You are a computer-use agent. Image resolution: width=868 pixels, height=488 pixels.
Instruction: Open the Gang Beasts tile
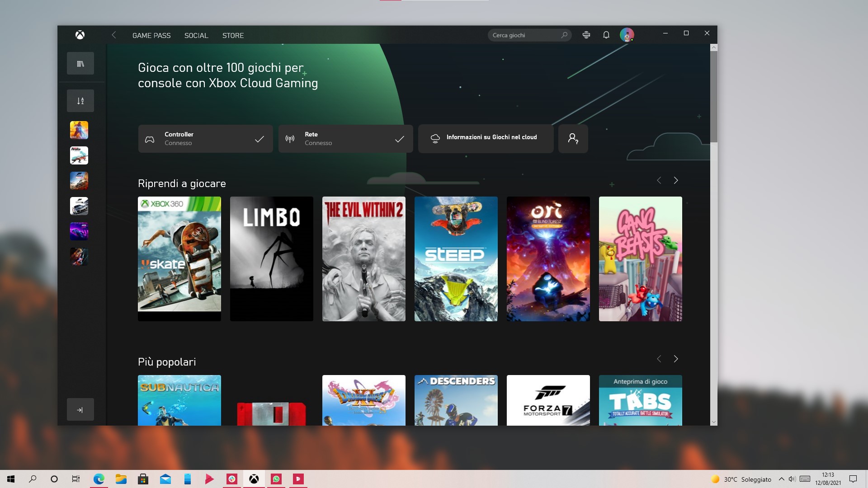coord(641,259)
